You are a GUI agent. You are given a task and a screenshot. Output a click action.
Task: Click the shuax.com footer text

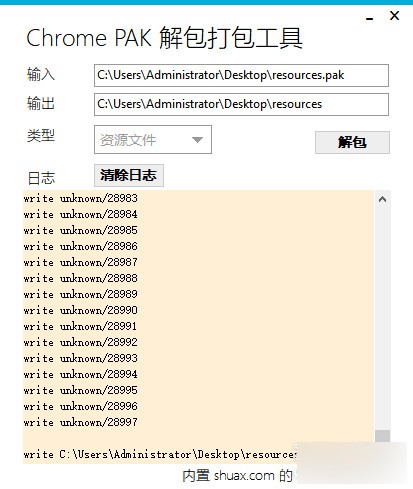click(x=237, y=476)
